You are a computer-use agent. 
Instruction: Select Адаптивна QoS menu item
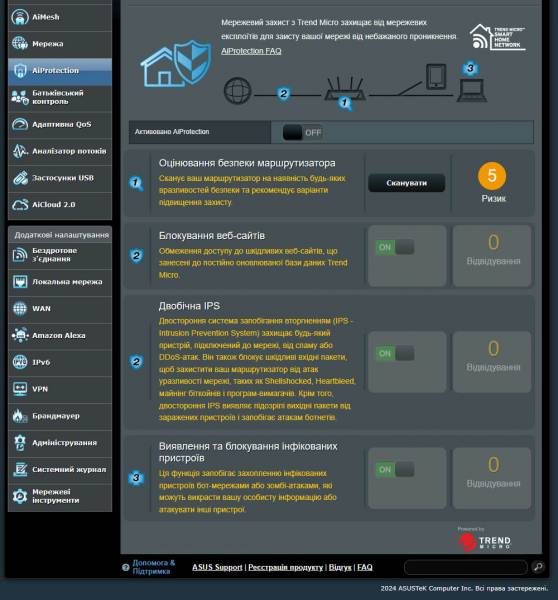pyautogui.click(x=60, y=125)
